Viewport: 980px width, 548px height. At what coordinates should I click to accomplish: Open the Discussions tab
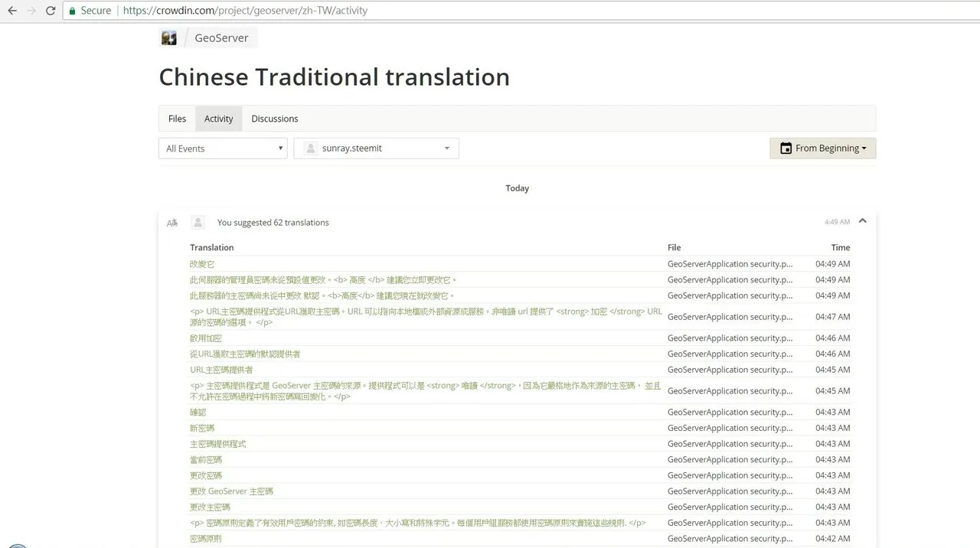[275, 119]
